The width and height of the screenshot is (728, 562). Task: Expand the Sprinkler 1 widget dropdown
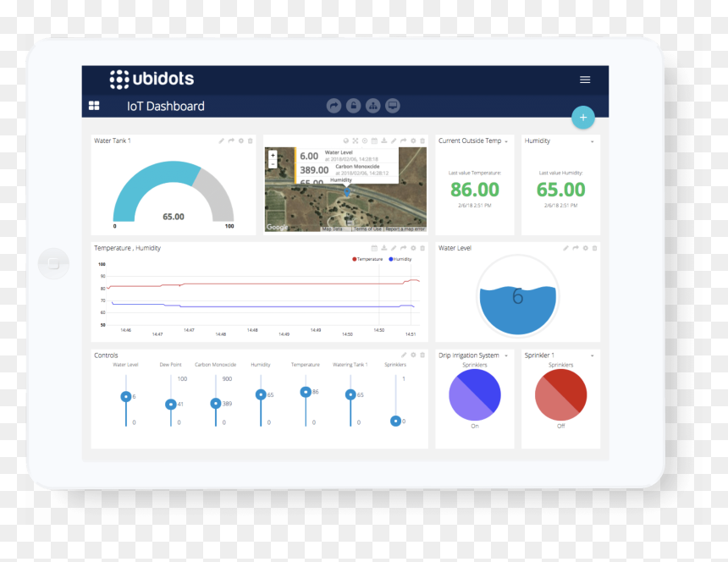pyautogui.click(x=592, y=356)
